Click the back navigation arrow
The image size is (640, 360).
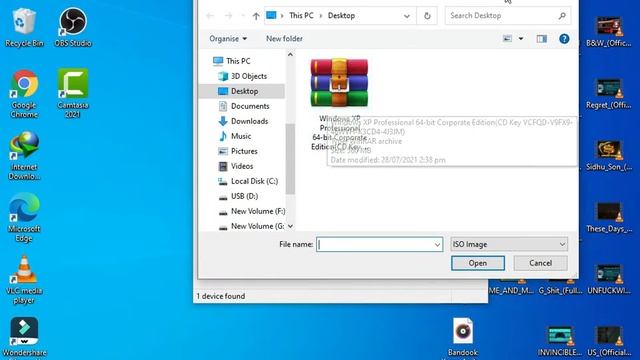[210, 16]
